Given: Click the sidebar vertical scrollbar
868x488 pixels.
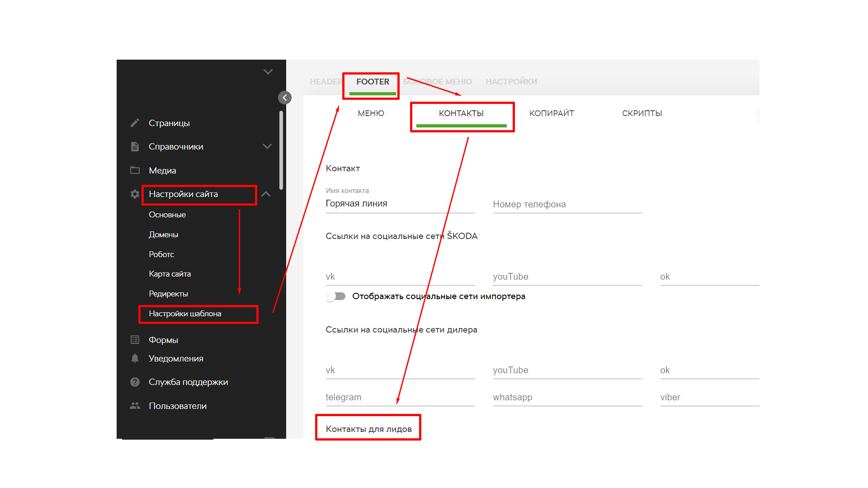Looking at the screenshot, I should tap(281, 150).
